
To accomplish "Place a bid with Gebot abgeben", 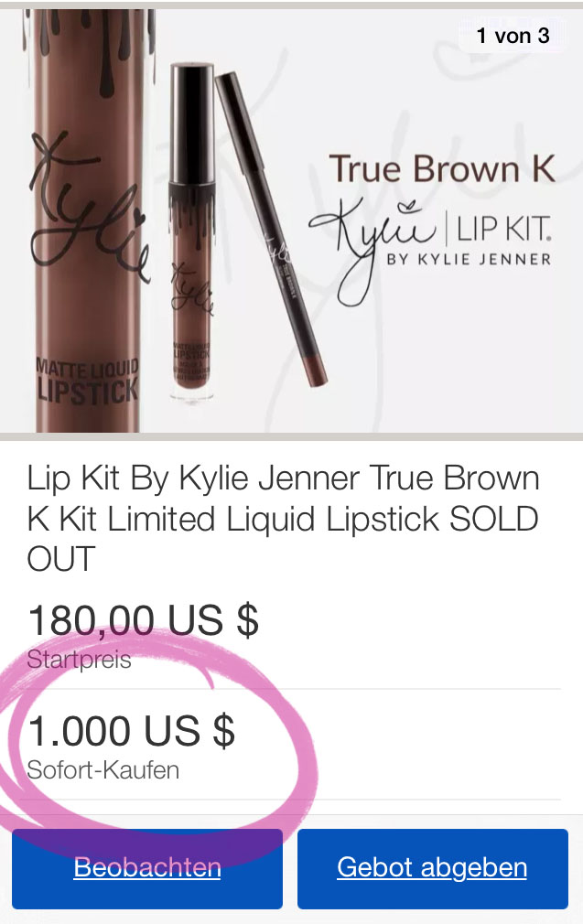I will (433, 868).
